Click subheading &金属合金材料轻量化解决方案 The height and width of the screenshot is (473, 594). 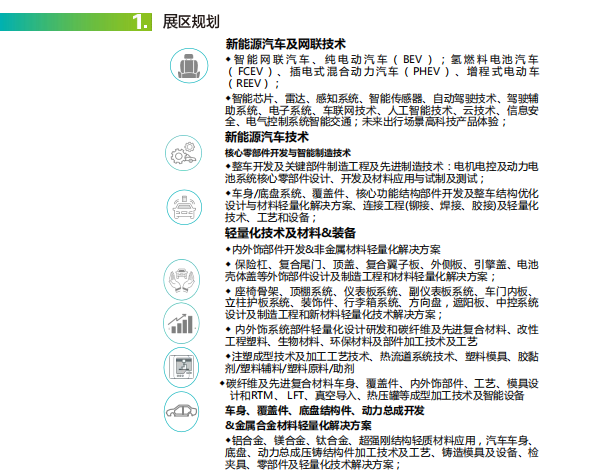click(299, 426)
